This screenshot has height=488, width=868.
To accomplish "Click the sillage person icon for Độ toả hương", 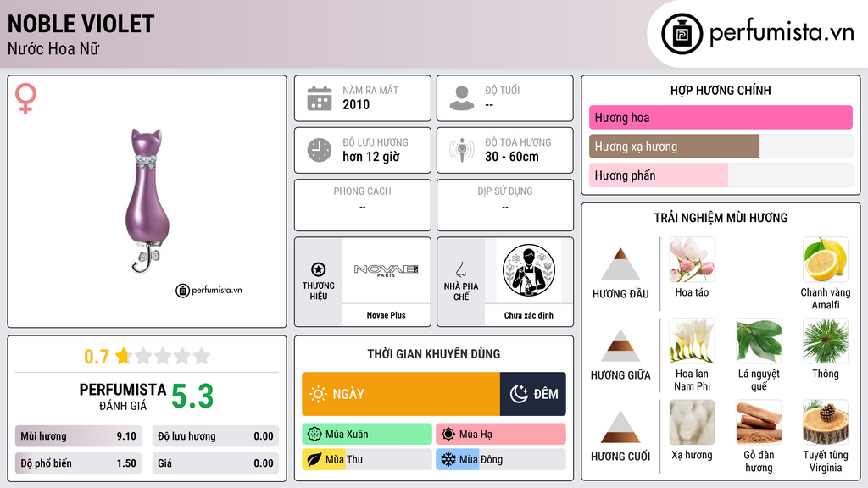I will (462, 150).
